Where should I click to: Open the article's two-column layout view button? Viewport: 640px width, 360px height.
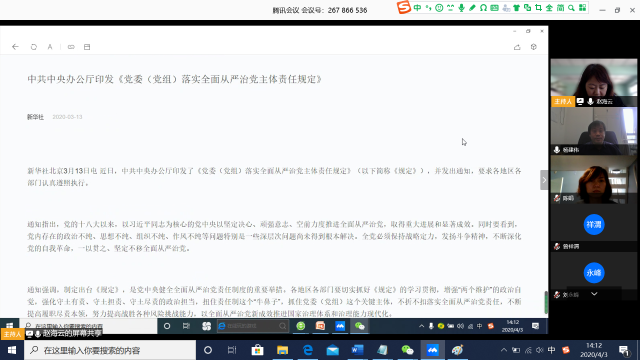click(87, 47)
